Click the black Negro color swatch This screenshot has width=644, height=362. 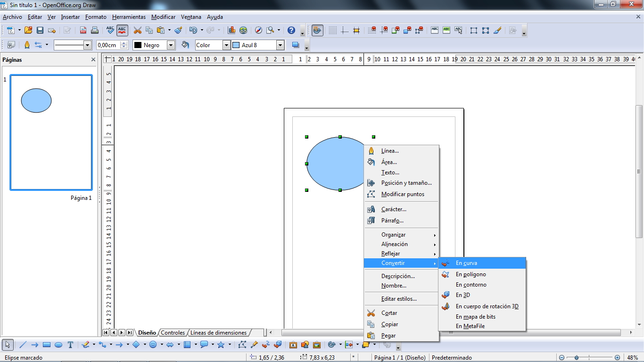tap(138, 45)
